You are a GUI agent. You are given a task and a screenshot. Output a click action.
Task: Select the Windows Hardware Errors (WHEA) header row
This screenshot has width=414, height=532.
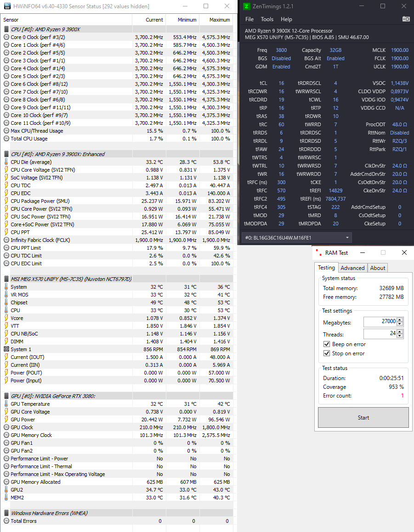tap(117, 513)
